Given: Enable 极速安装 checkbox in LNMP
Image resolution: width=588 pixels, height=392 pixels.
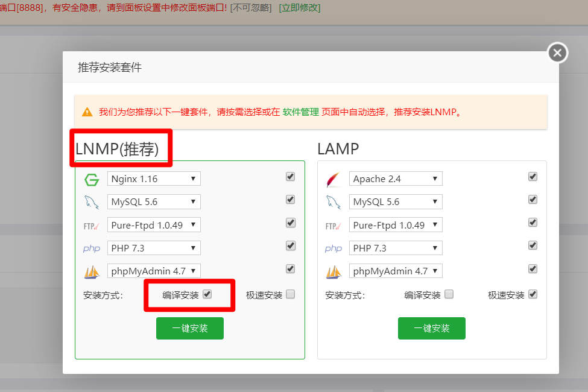Looking at the screenshot, I should [290, 294].
